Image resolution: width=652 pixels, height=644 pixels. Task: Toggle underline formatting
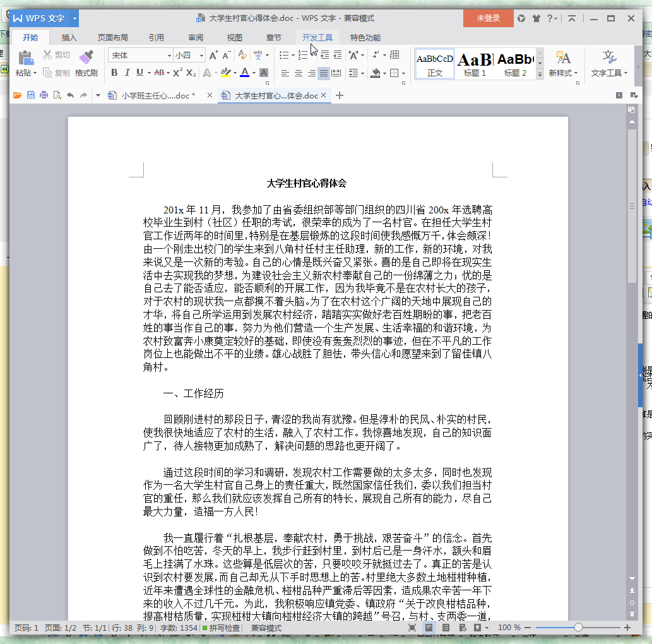139,73
